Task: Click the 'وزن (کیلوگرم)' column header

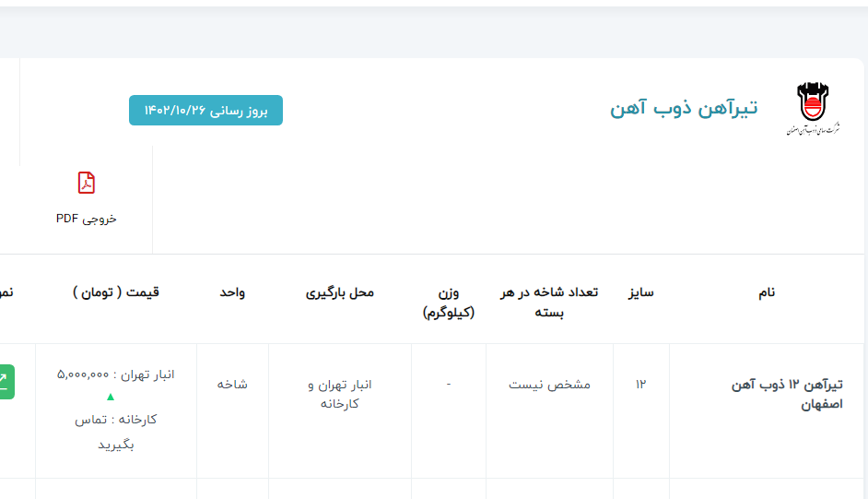Action: pos(449,302)
